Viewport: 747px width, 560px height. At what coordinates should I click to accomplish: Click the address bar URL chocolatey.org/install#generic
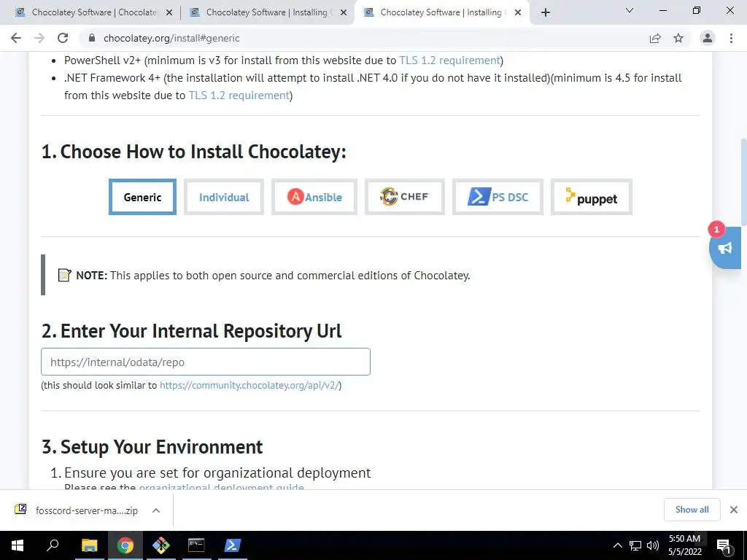tap(171, 38)
